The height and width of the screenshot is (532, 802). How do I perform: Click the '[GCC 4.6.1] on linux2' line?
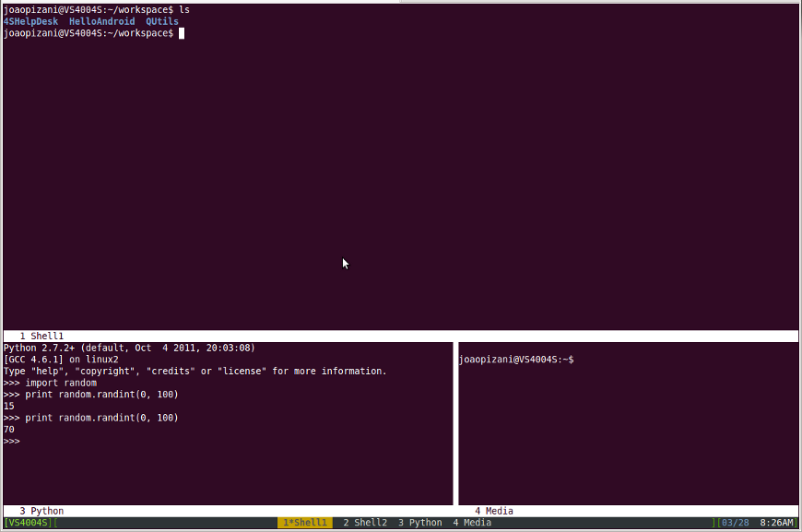click(x=61, y=359)
